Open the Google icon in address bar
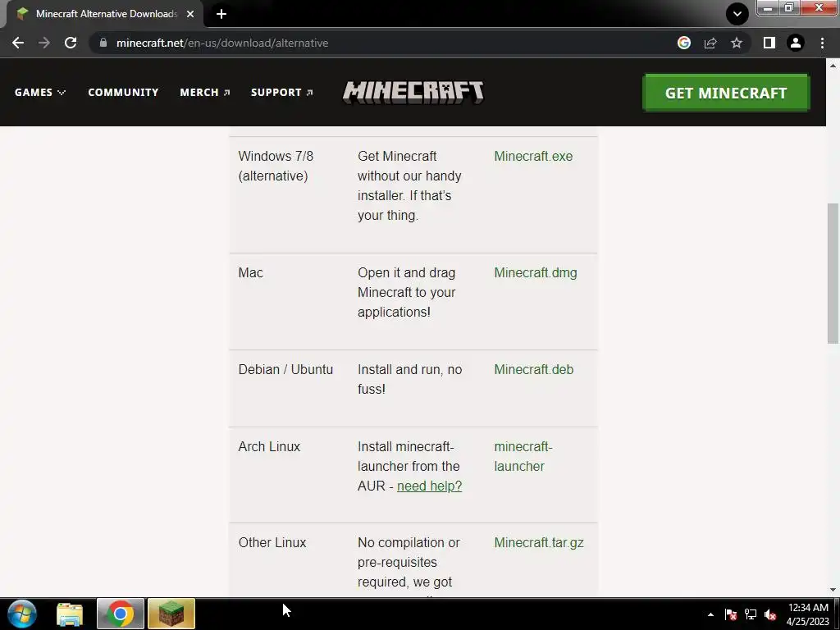 click(684, 43)
